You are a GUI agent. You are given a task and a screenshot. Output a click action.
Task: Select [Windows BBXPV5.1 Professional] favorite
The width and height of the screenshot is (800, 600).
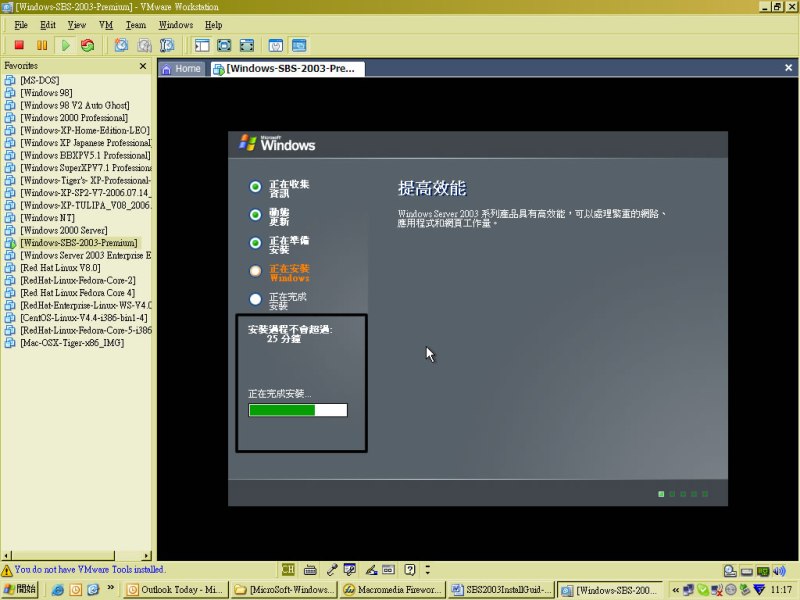(x=85, y=155)
